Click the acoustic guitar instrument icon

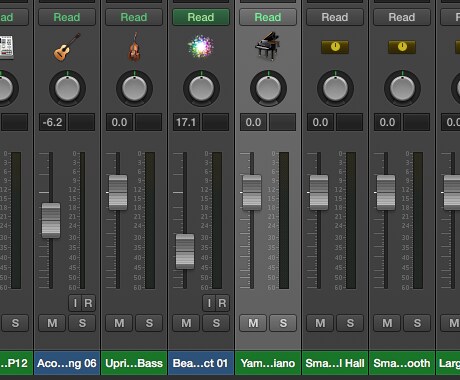67,47
